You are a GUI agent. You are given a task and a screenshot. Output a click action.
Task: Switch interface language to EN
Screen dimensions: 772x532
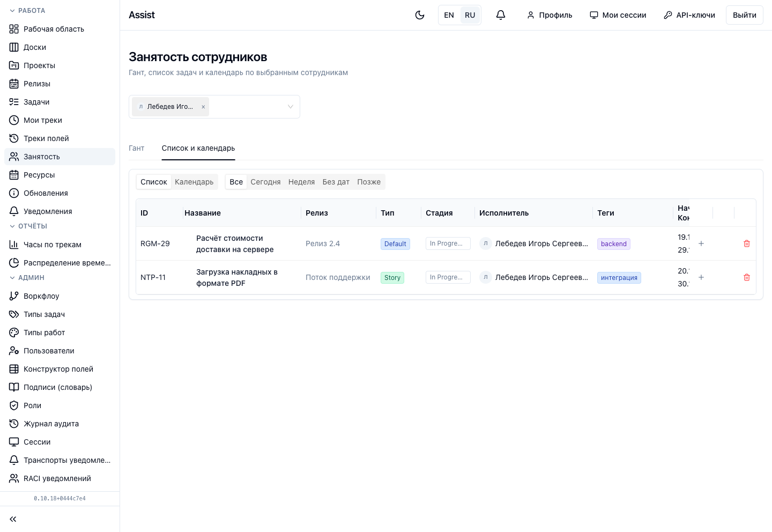click(449, 15)
